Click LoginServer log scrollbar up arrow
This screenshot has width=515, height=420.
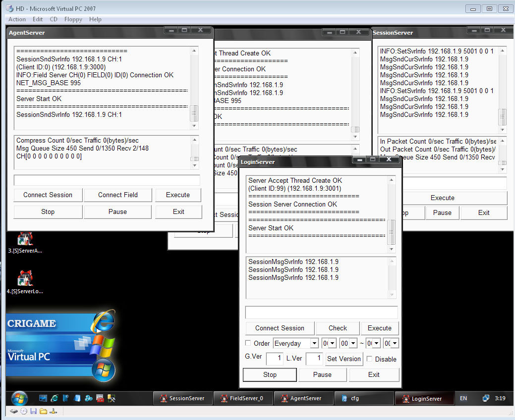tap(392, 180)
